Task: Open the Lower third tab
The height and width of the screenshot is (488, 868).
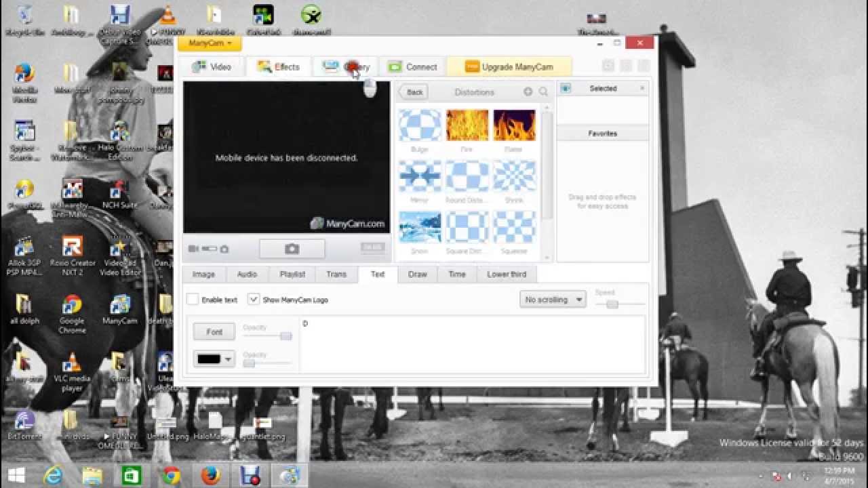Action: coord(507,274)
